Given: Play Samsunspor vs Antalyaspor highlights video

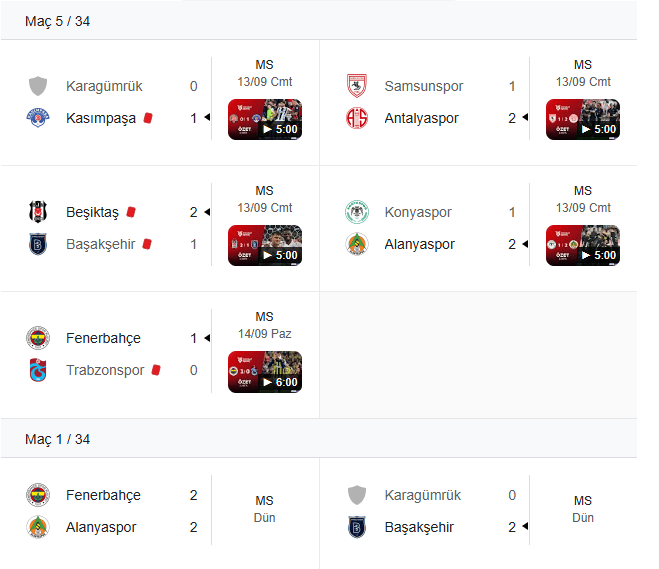Looking at the screenshot, I should pos(583,119).
